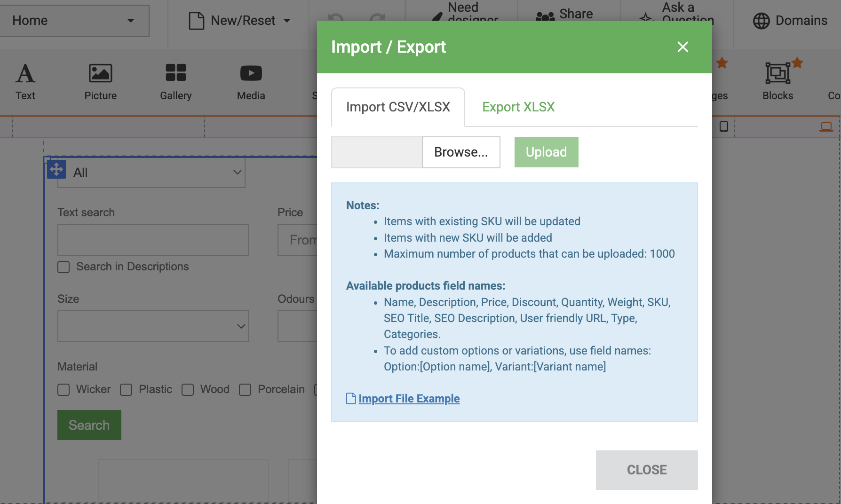841x504 pixels.
Task: Click the Upload button
Action: [x=547, y=152]
